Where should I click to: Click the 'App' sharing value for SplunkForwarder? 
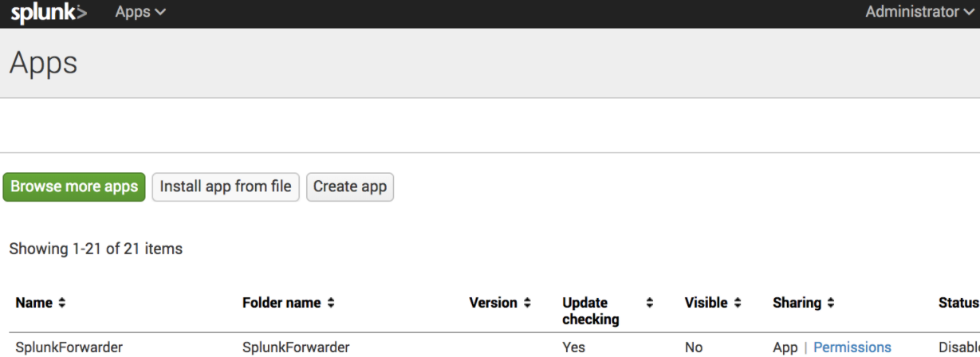click(x=785, y=347)
